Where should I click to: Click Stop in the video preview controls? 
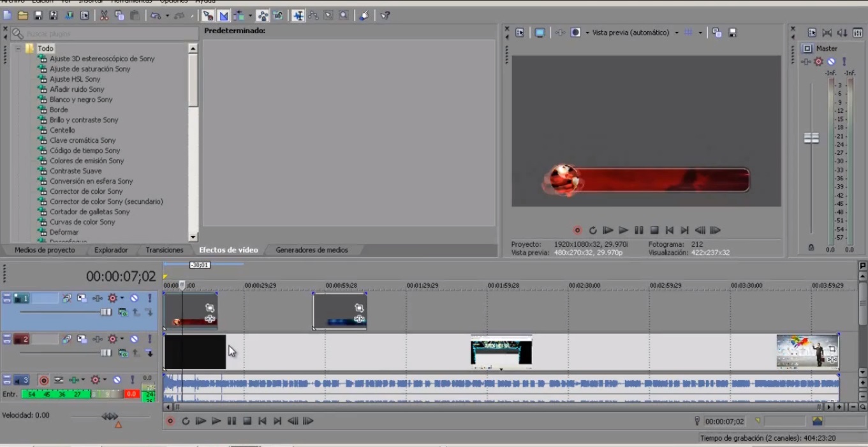click(654, 230)
